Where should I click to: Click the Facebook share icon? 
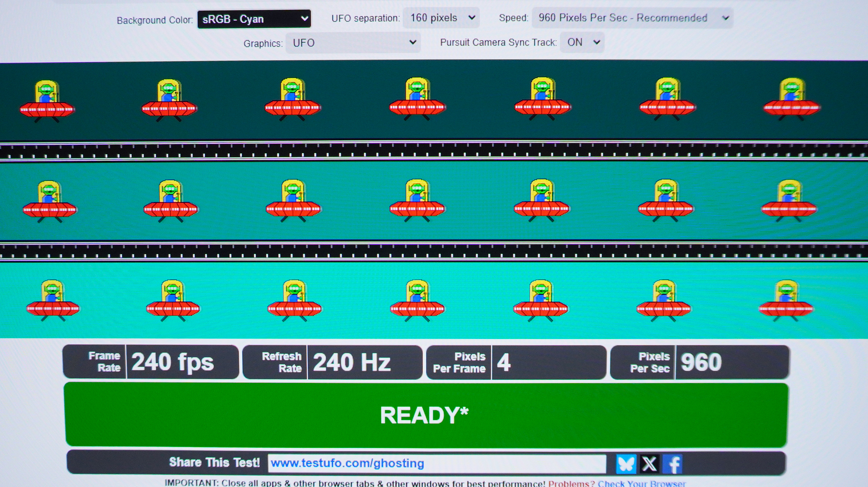click(x=672, y=464)
